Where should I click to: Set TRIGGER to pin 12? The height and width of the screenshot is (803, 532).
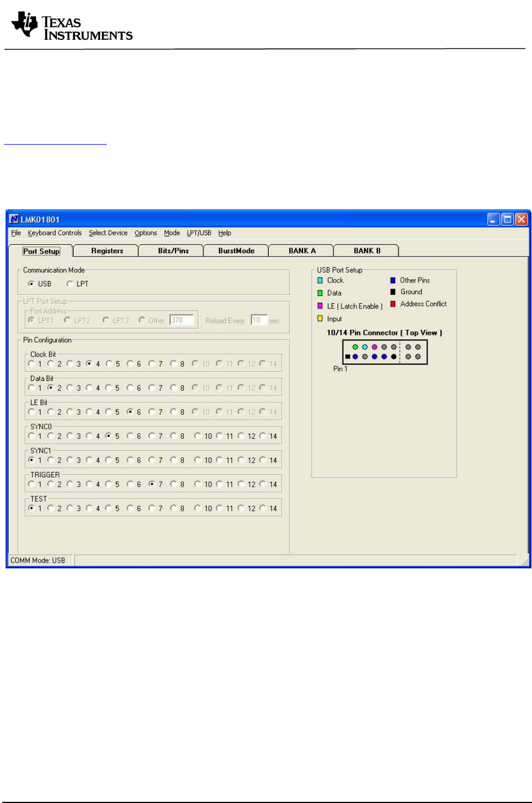coord(241,484)
